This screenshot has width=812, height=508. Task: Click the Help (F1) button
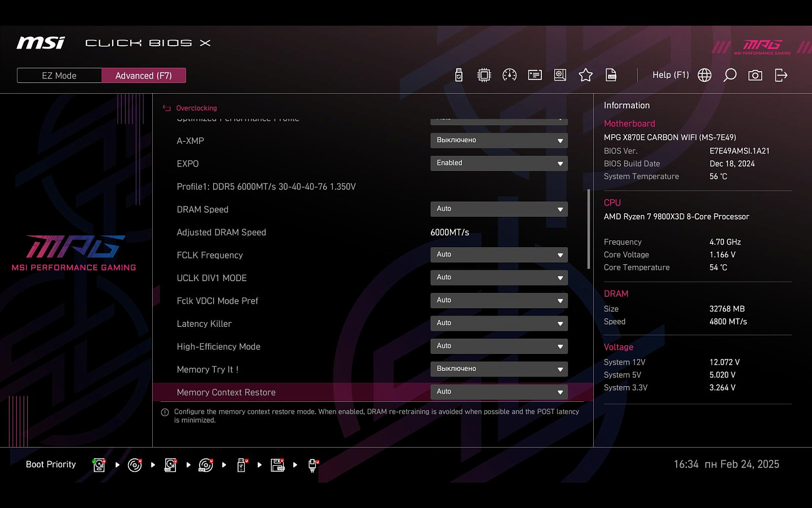[x=670, y=75]
